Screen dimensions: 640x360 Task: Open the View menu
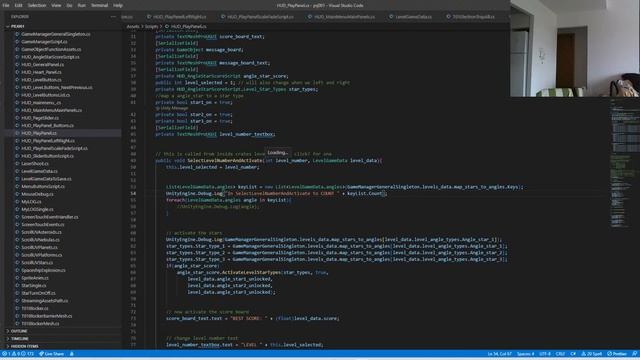coord(56,5)
